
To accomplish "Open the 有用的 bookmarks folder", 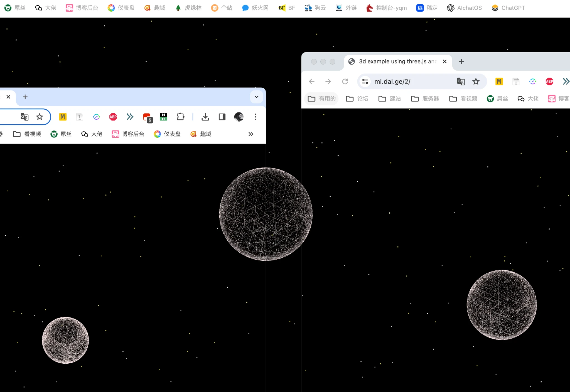I will (x=322, y=99).
